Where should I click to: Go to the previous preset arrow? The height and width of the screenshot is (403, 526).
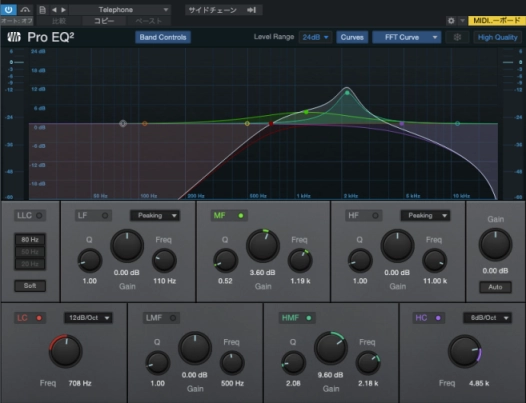54,10
